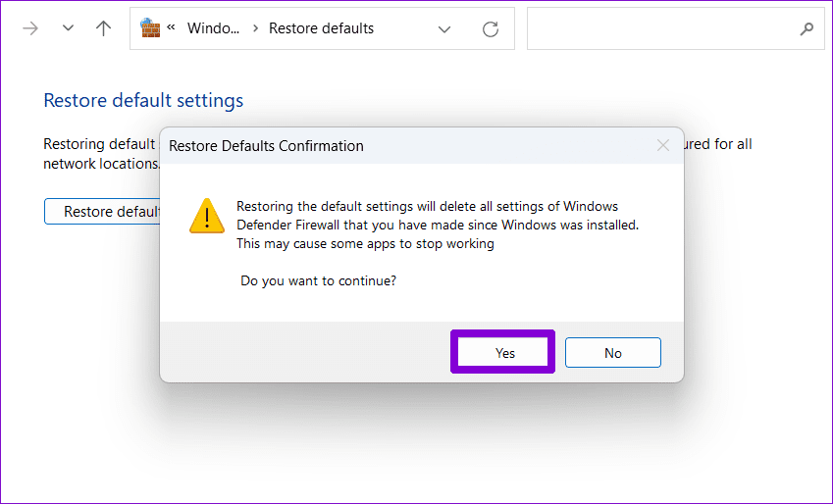Decline the restore by pressing No
Screen dimensions: 833x504
coord(612,353)
